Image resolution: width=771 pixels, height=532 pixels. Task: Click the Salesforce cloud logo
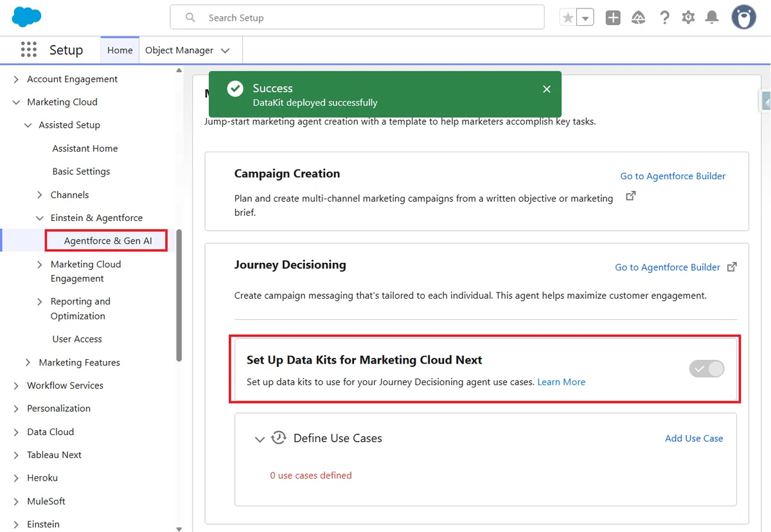pos(26,17)
